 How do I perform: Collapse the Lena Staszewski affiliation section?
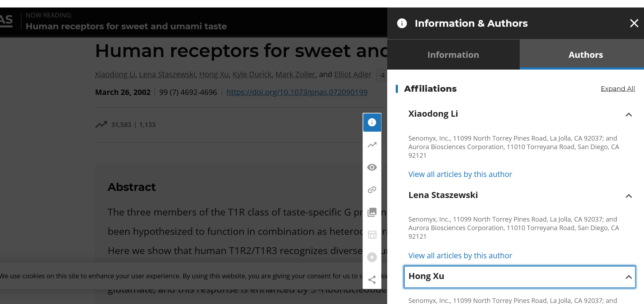[629, 196]
